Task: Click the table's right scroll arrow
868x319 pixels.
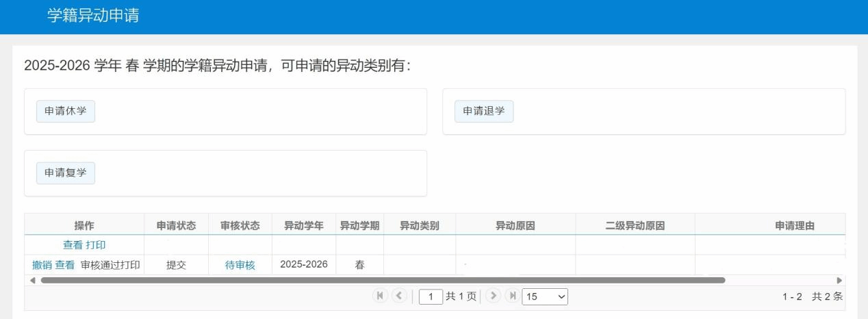Action: [x=840, y=280]
